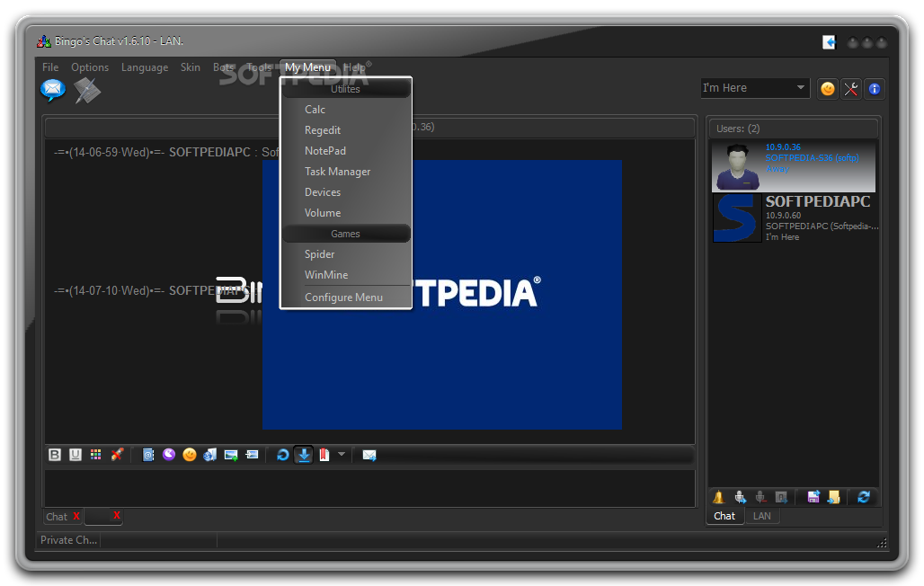The height and width of the screenshot is (586, 924).
Task: Open the Bots menu
Action: [x=223, y=67]
